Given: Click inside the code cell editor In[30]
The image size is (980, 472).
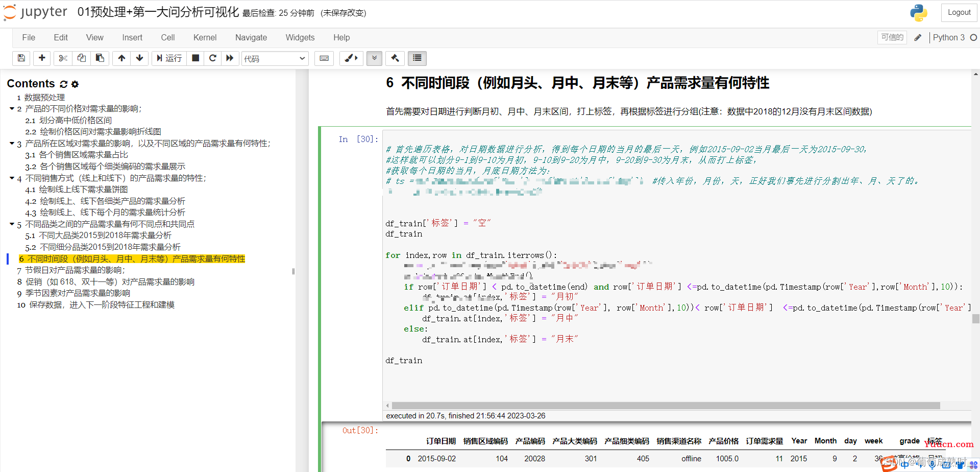Looking at the screenshot, I should (x=677, y=266).
